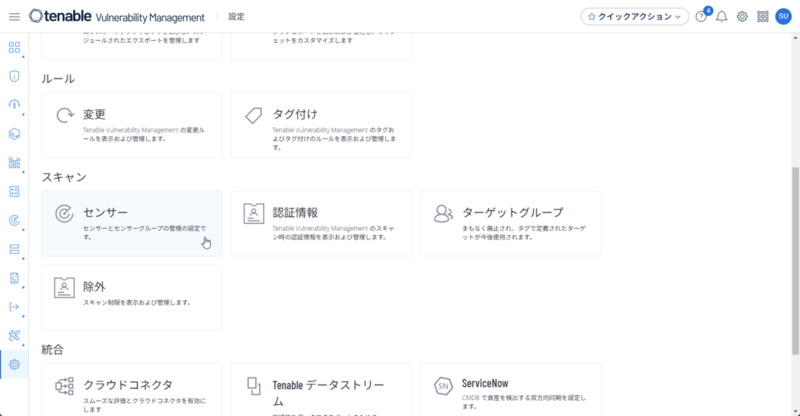This screenshot has height=416, width=800.
Task: Click the 認証情報 credential icon
Action: pos(254,214)
